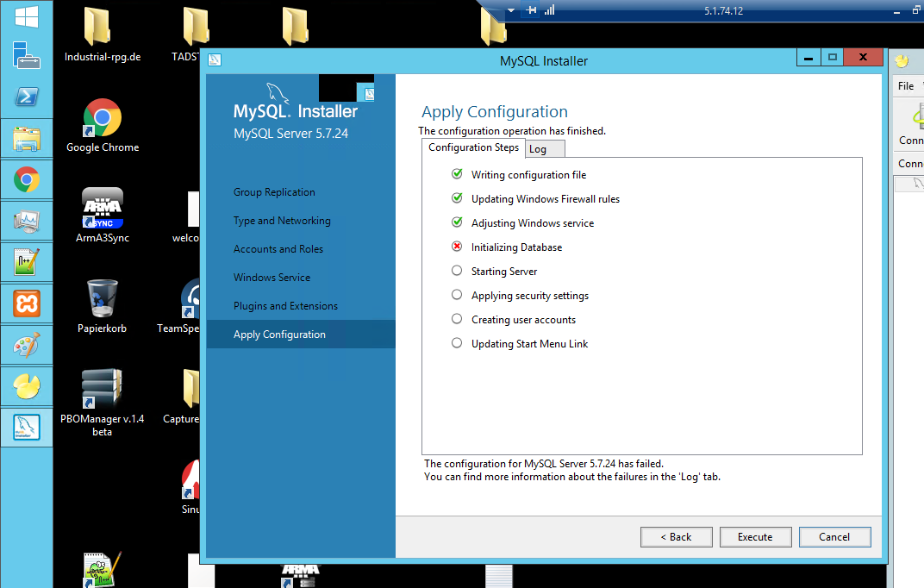Click the 'Updating Start Menu Link' step text
This screenshot has width=924, height=588.
[x=530, y=344]
